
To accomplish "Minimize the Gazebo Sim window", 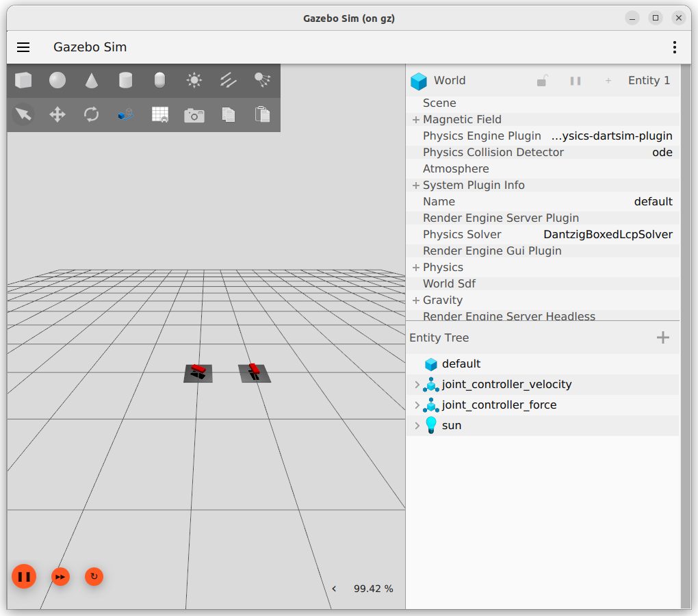I will coord(632,18).
